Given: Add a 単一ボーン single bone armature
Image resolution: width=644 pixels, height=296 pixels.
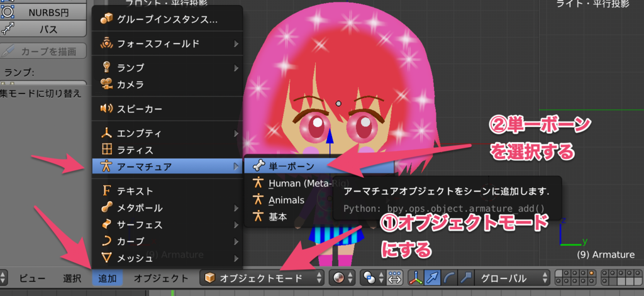Looking at the screenshot, I should click(x=319, y=166).
